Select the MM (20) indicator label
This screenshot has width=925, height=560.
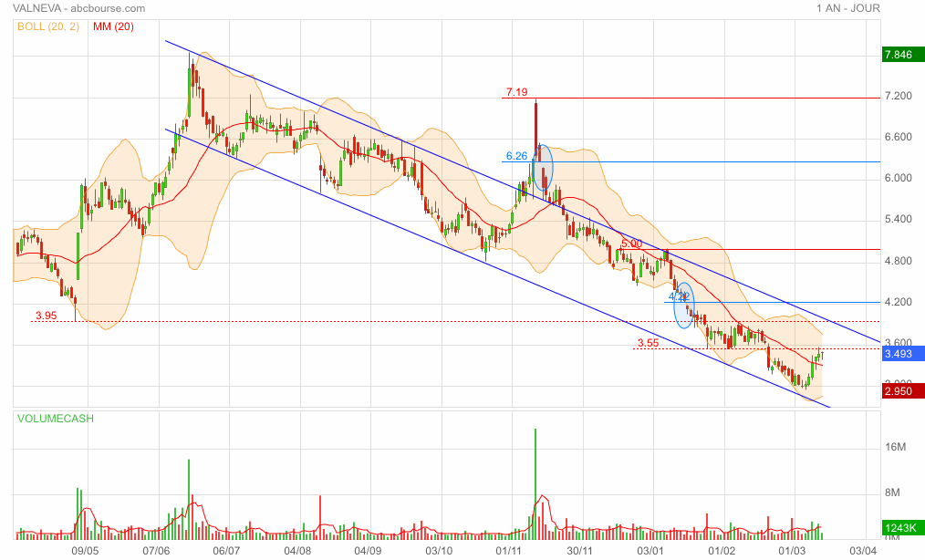pos(113,26)
